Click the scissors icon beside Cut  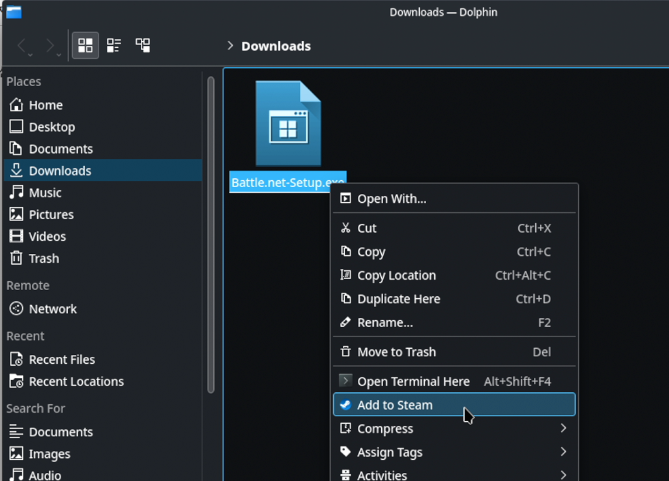click(x=346, y=228)
